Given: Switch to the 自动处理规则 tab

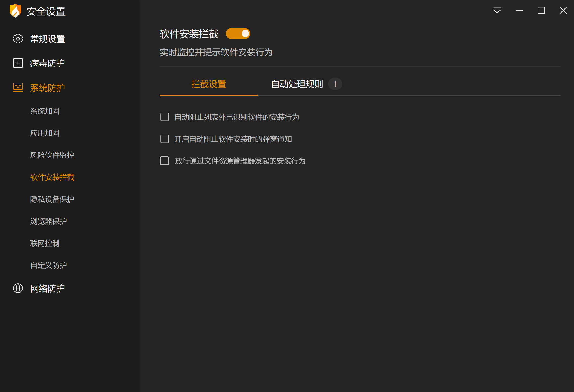Looking at the screenshot, I should click(297, 84).
